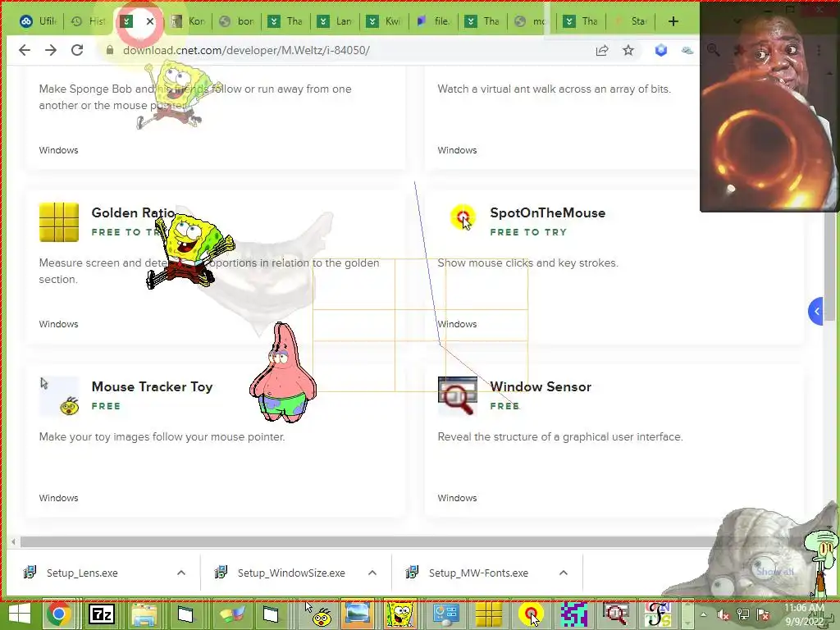
Task: Switch to the bon tab
Action: coord(238,21)
